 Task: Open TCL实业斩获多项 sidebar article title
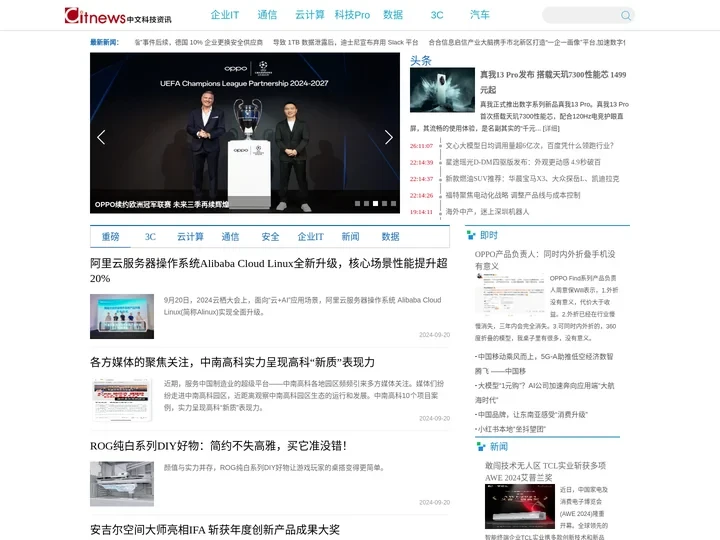[546, 472]
